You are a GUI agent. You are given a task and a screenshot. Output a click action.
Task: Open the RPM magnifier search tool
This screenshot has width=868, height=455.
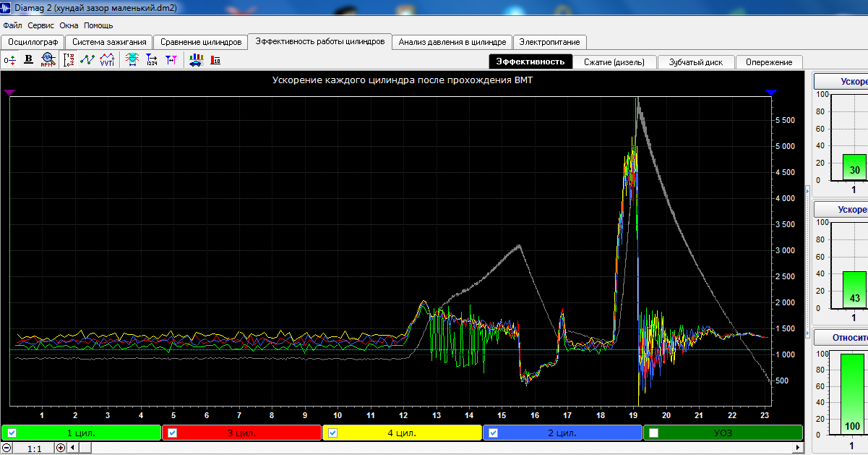tap(48, 60)
